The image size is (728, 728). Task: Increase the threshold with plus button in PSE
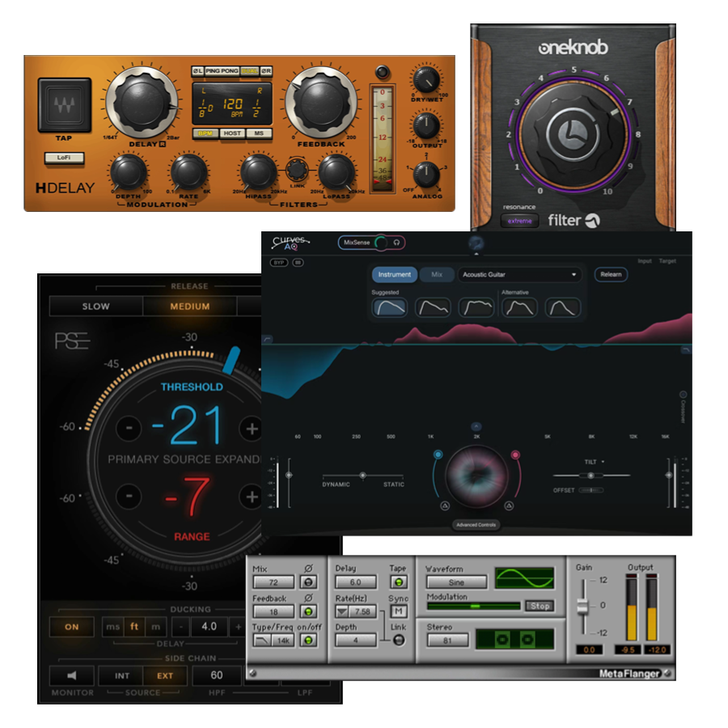click(252, 428)
